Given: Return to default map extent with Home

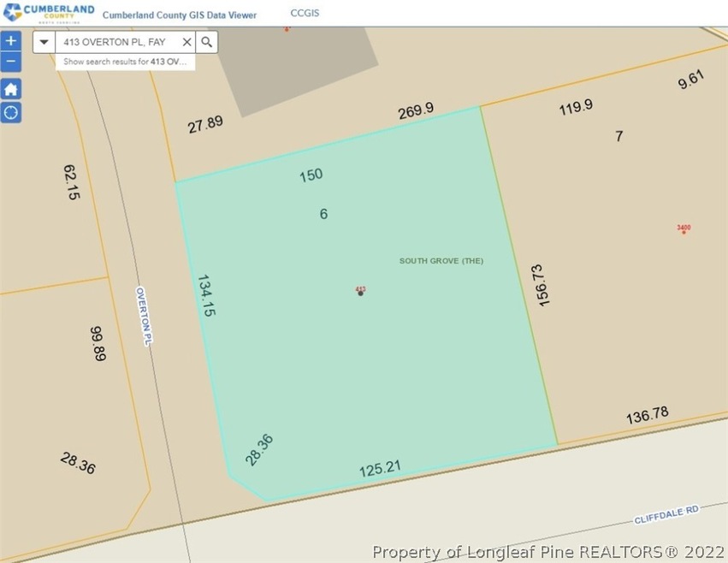Looking at the screenshot, I should pos(11,89).
